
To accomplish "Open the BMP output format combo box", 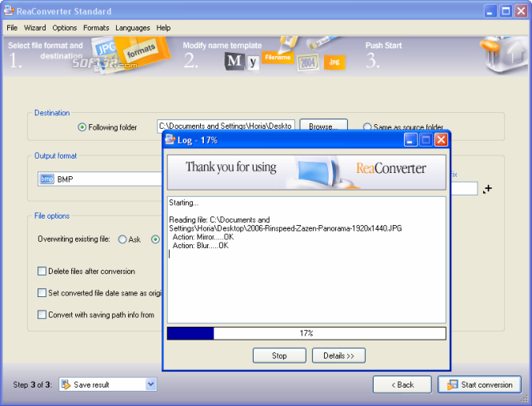I will tap(100, 179).
